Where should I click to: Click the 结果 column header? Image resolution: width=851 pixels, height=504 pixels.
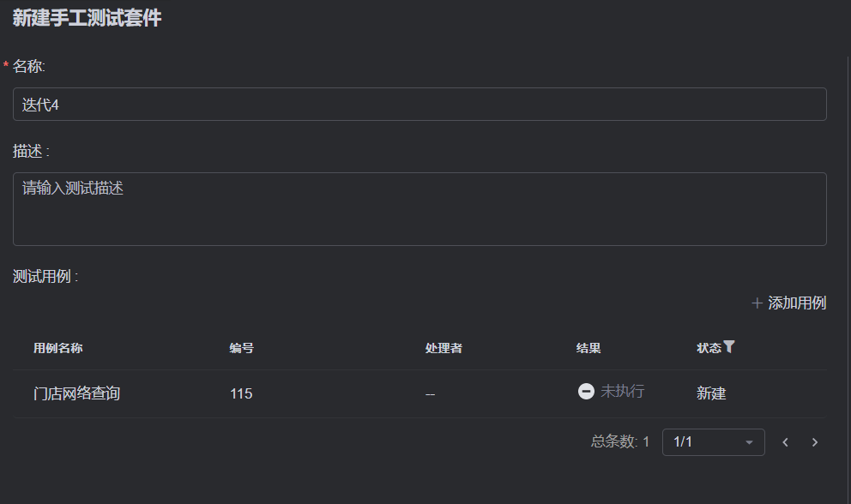click(x=588, y=348)
